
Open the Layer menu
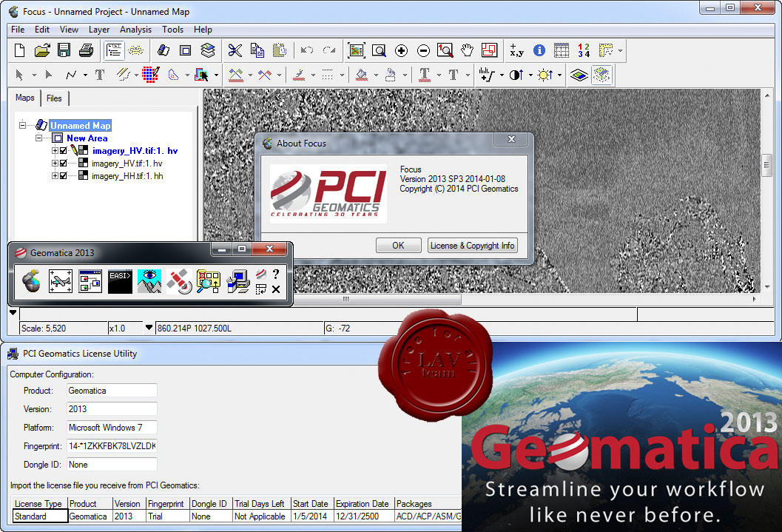click(98, 30)
